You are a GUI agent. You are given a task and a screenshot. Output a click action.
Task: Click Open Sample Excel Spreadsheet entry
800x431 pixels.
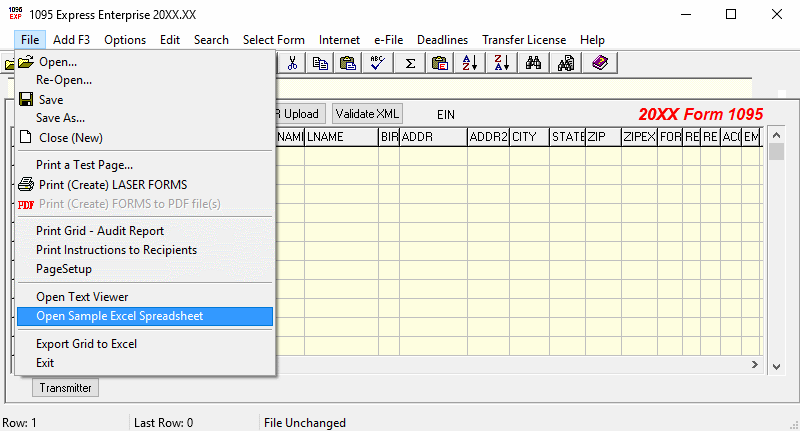[119, 316]
